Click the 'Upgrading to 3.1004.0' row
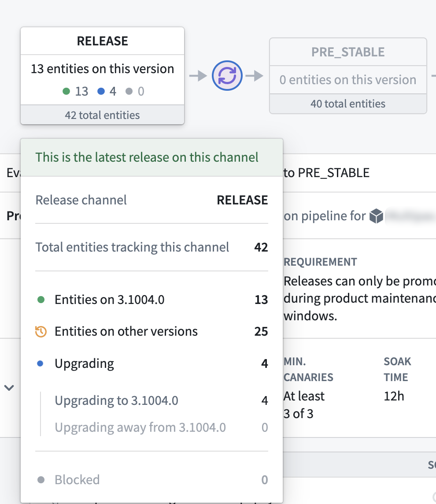Image resolution: width=436 pixels, height=504 pixels. [x=161, y=400]
